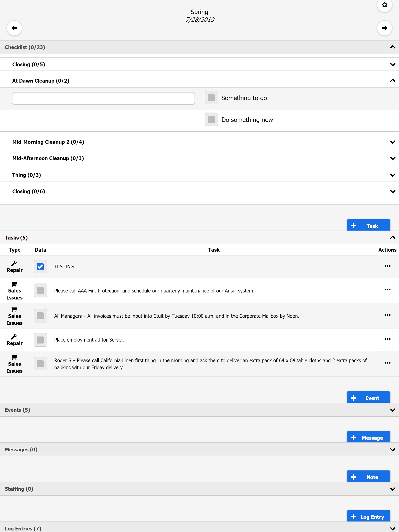Screen dimensions: 399x532
Task: Mark 'Place employment ad for Server' complete
Action: 40,340
